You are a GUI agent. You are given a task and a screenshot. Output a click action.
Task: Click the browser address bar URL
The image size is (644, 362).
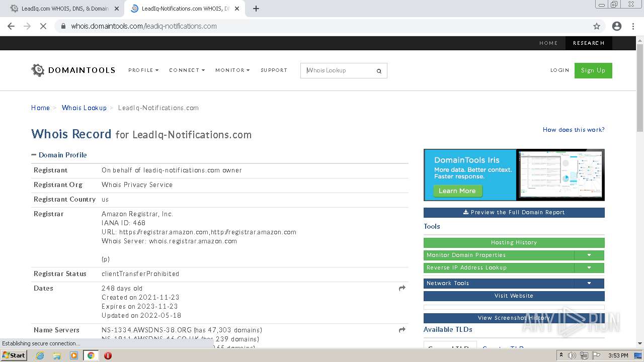[144, 26]
